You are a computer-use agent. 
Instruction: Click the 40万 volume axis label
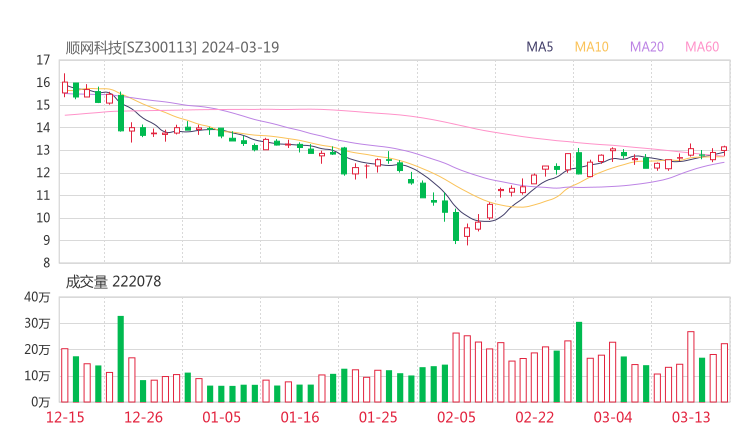coord(37,297)
